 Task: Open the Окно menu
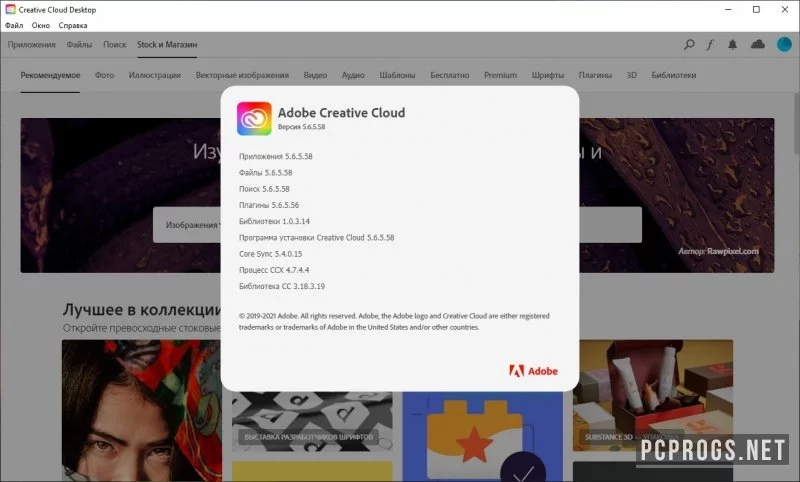click(41, 25)
